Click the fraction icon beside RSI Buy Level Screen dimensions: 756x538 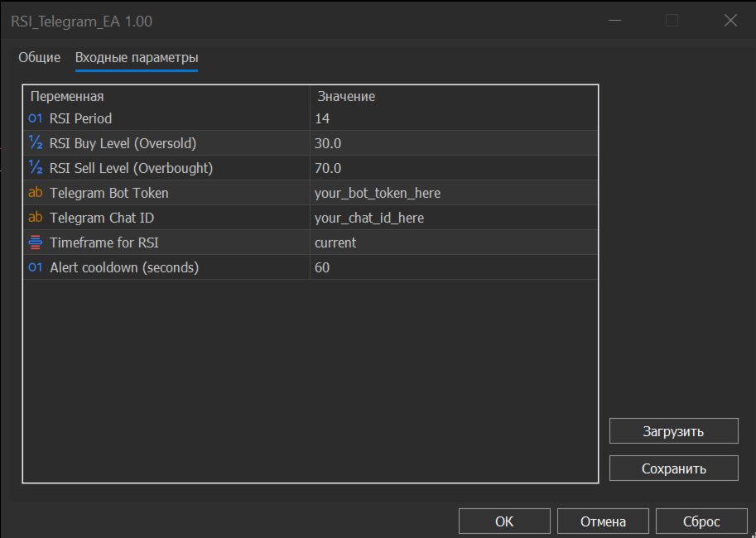tap(35, 143)
